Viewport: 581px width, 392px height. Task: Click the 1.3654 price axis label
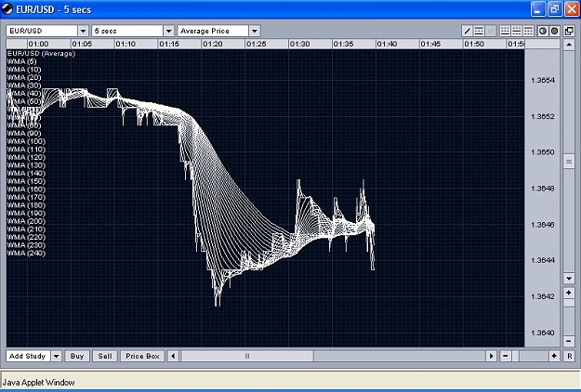click(543, 80)
